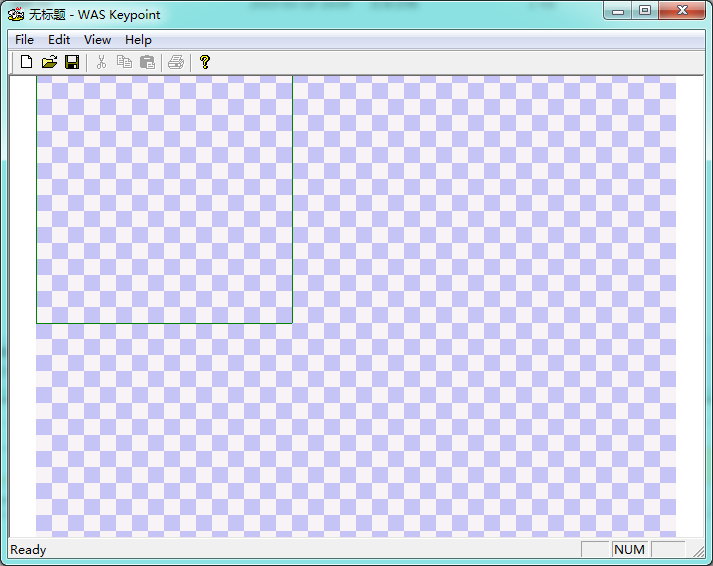The height and width of the screenshot is (566, 713).
Task: Click inside the green-bordered canvas rectangle
Action: 164,199
